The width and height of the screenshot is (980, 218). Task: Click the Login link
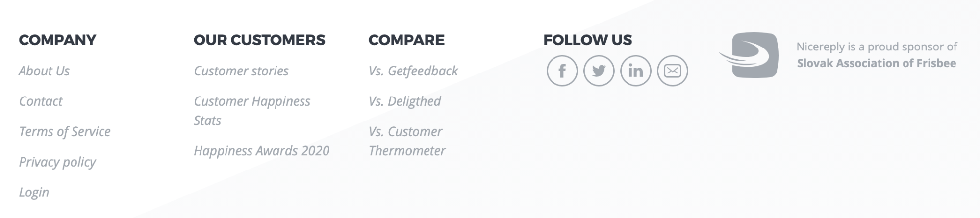coord(34,193)
